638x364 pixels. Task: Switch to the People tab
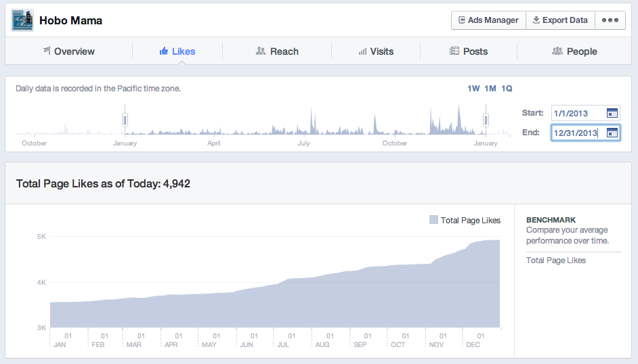click(574, 51)
